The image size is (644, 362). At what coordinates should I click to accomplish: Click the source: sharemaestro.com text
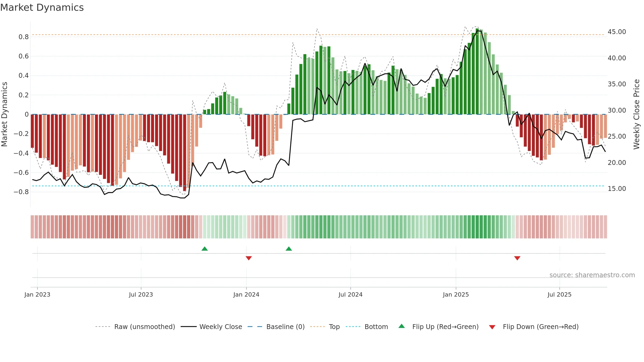tap(592, 275)
